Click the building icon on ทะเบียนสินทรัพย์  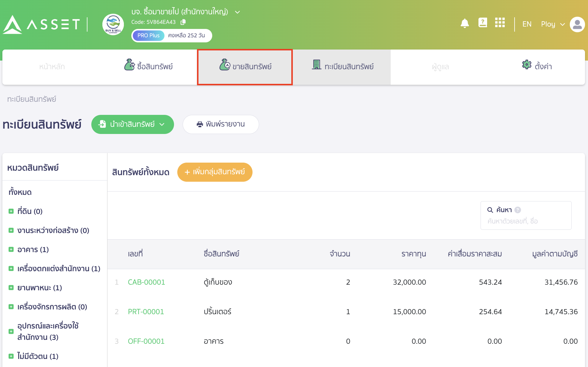click(x=316, y=64)
